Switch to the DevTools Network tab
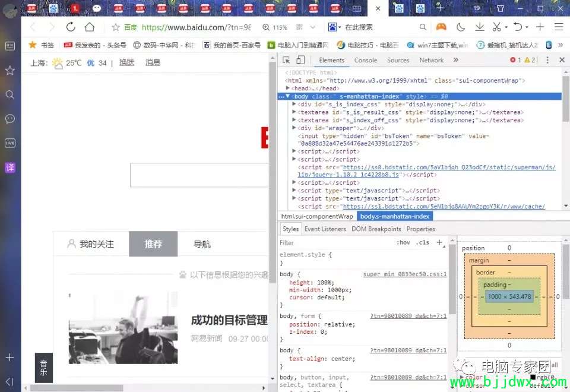Screen dimensions: 570x392 point(431,61)
